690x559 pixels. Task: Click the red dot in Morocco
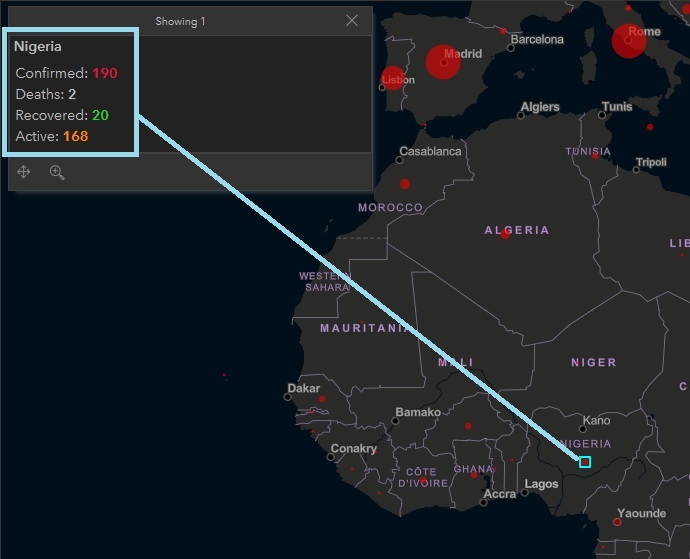405,184
